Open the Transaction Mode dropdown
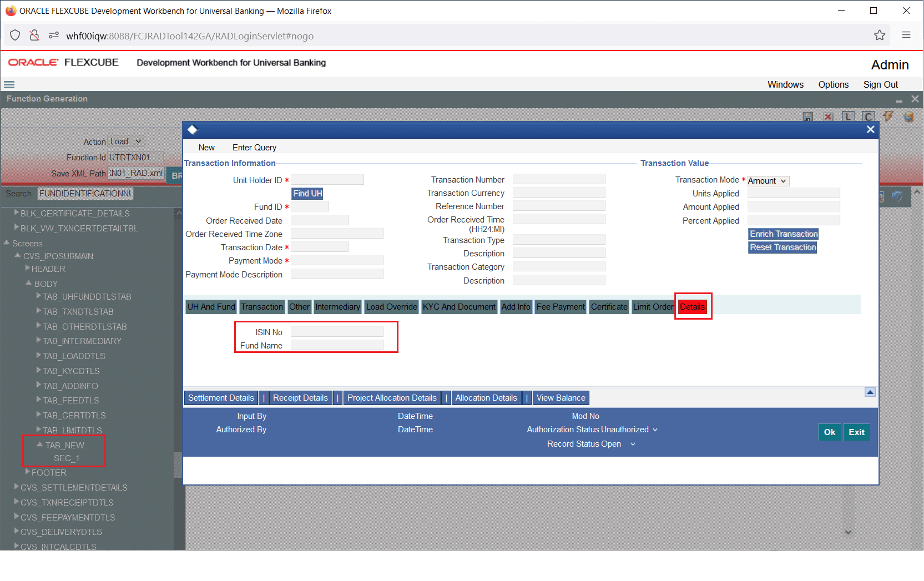The image size is (924, 581). click(x=768, y=181)
